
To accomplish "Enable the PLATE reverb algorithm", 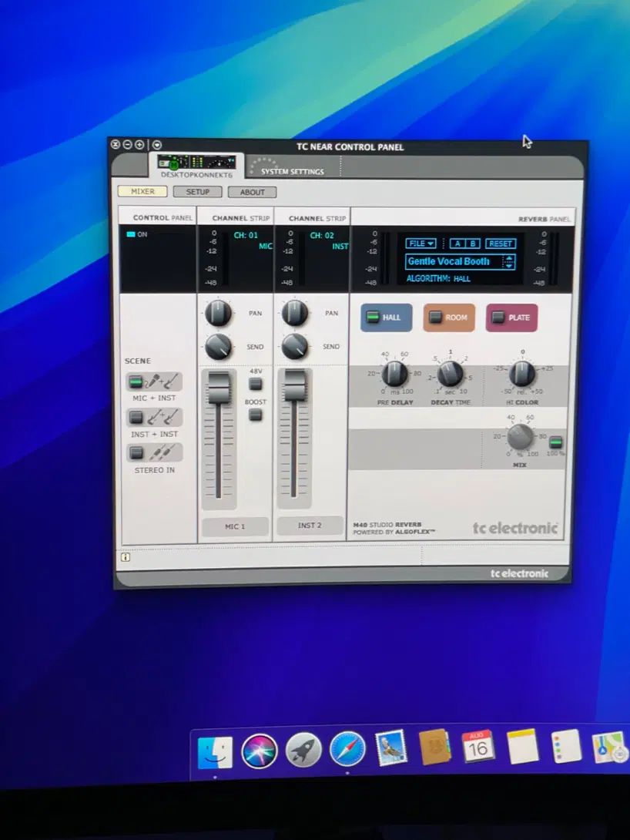I will [x=511, y=318].
